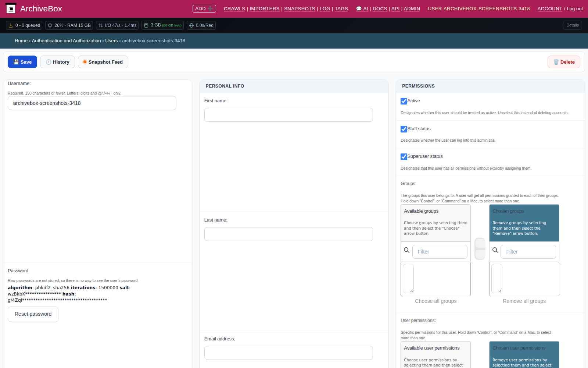This screenshot has height=368, width=588.
Task: Click the Details button in the status bar
Action: click(x=573, y=25)
